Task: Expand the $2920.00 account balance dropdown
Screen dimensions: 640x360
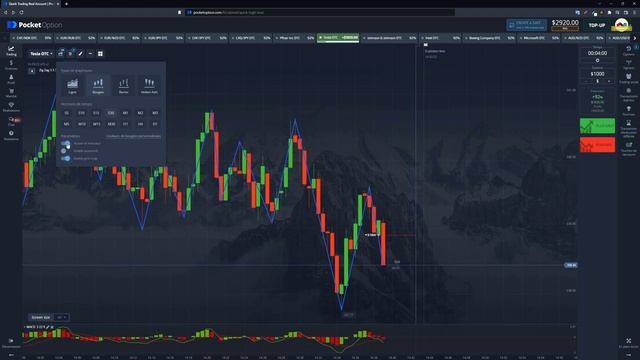Action: 565,25
